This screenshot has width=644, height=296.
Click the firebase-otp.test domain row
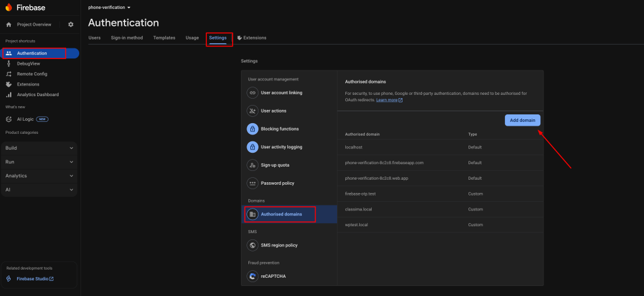coord(440,194)
